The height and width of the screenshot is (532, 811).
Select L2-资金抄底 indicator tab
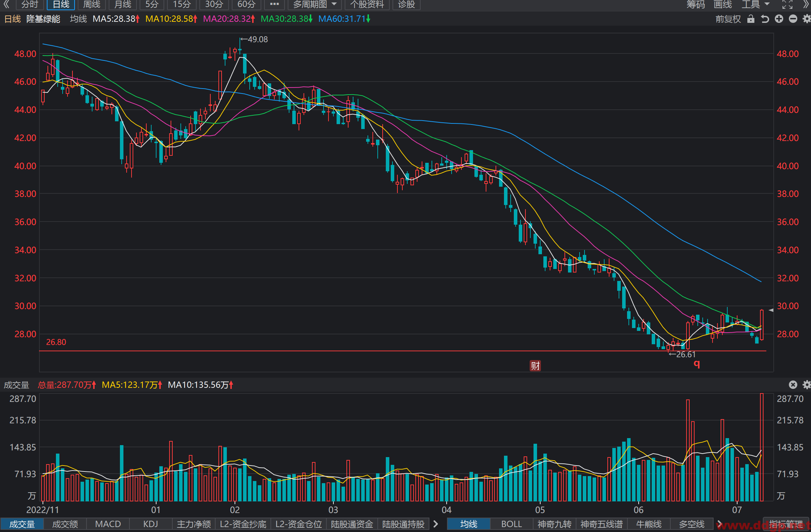[243, 524]
